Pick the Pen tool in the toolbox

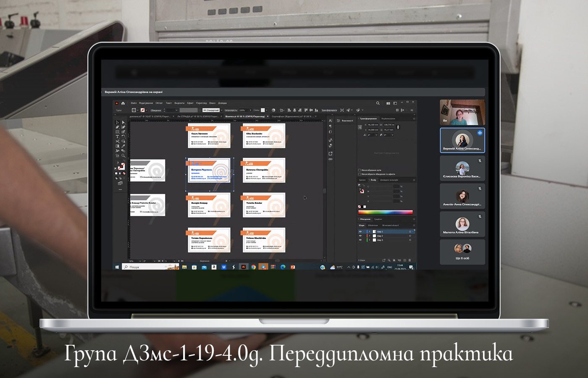[x=118, y=127]
